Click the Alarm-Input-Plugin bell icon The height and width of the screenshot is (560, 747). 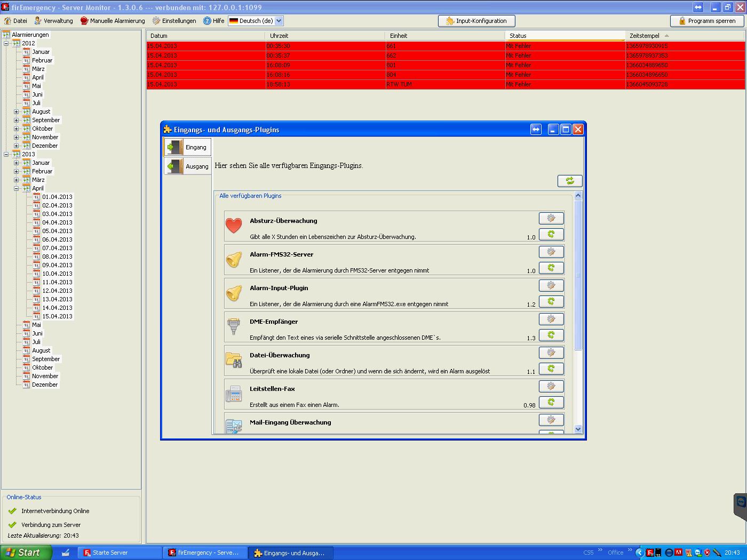coord(234,293)
